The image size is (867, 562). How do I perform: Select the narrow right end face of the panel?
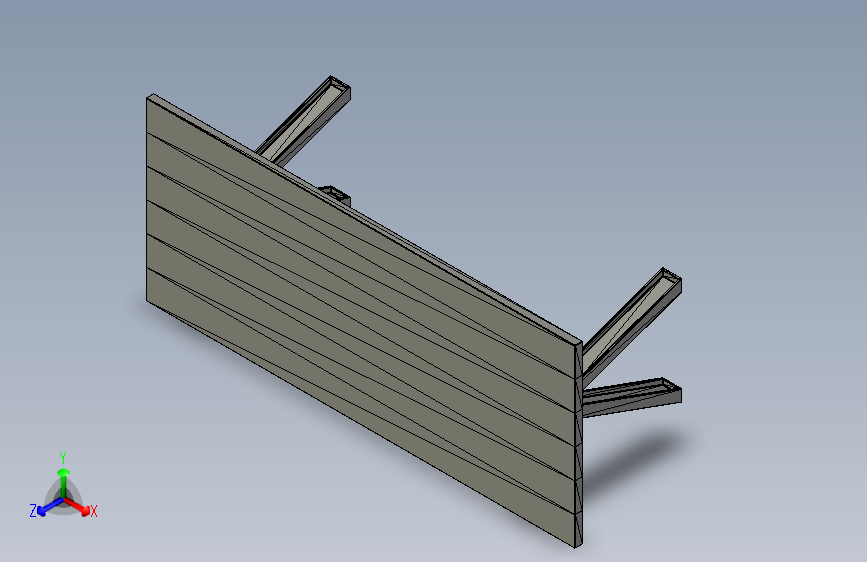point(578,444)
